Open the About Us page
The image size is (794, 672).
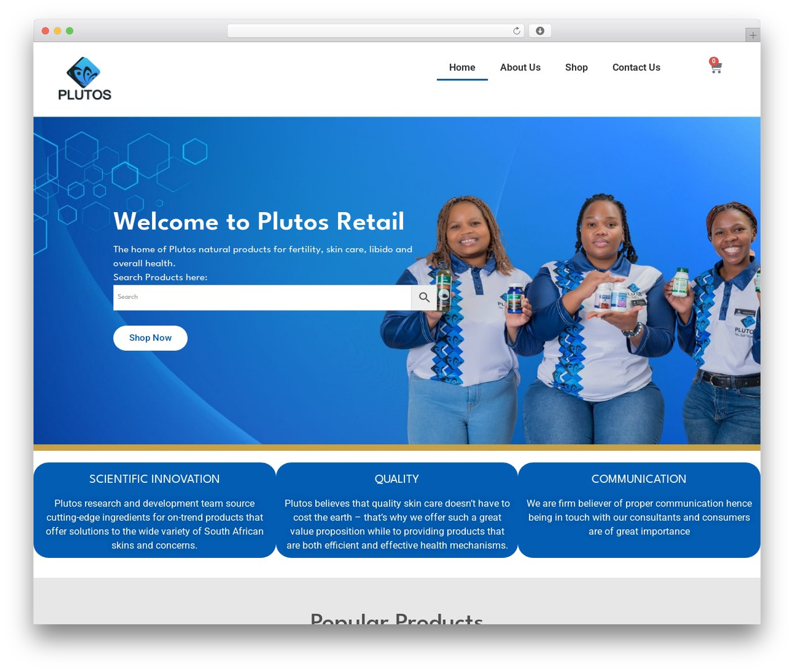[x=520, y=68]
